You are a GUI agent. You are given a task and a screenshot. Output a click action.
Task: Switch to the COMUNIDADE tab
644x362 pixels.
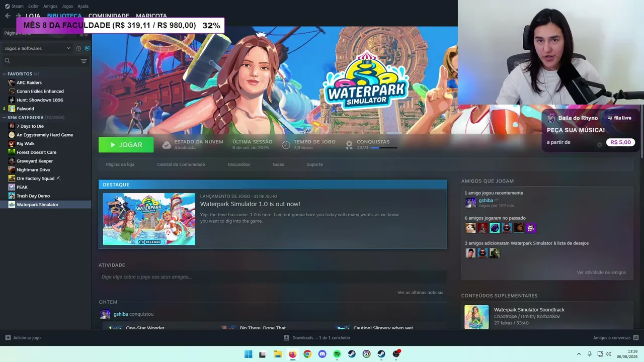(109, 16)
